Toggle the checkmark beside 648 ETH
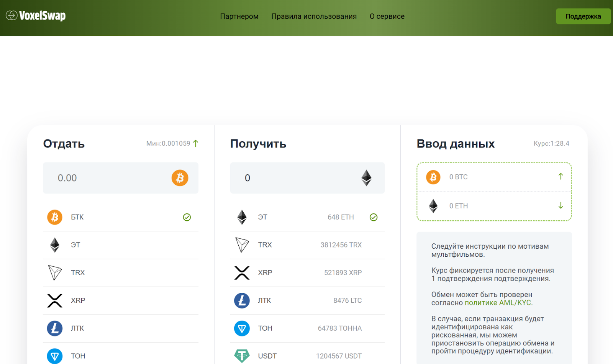 [374, 217]
